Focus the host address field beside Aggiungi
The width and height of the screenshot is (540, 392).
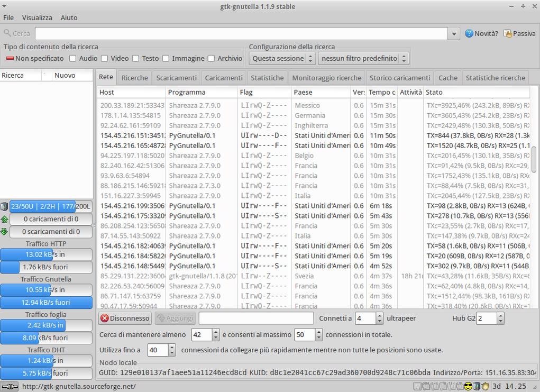coord(256,318)
